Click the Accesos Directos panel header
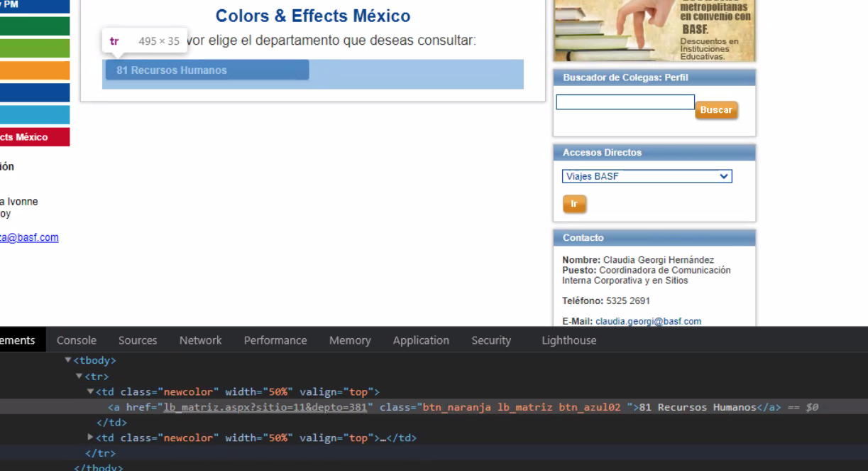The width and height of the screenshot is (868, 471). [654, 153]
